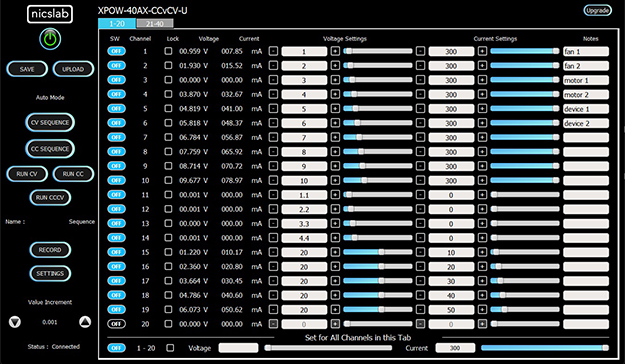This screenshot has height=364, width=625.
Task: Click plus icon for channel 1 voltage
Action: click(335, 51)
